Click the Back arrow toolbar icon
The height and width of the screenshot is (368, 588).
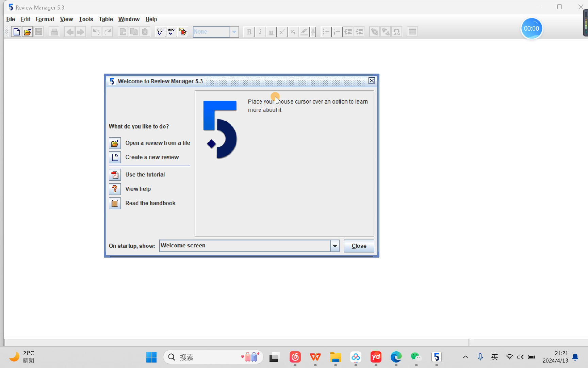tap(70, 32)
